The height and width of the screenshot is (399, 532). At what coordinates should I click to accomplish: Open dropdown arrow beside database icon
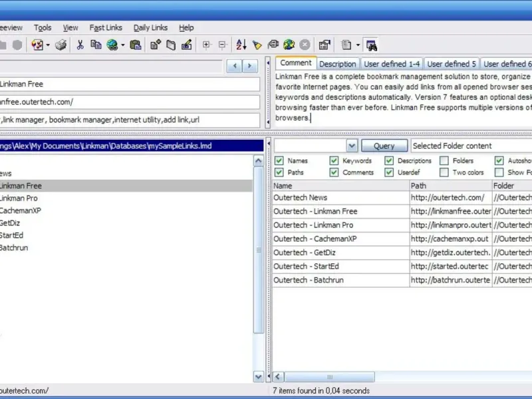48,45
